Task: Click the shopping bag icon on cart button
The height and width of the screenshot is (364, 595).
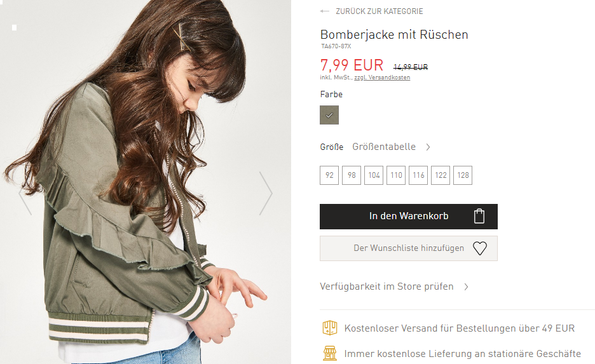Action: (x=479, y=216)
